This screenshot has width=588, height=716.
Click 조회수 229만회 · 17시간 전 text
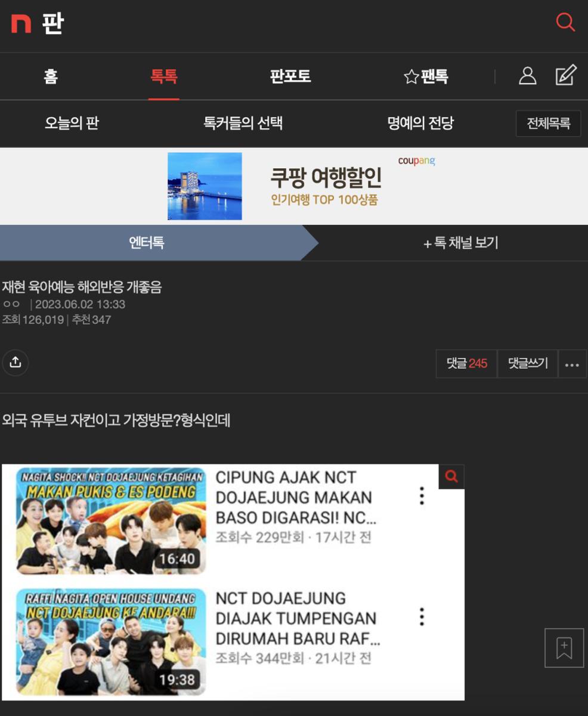tap(293, 538)
